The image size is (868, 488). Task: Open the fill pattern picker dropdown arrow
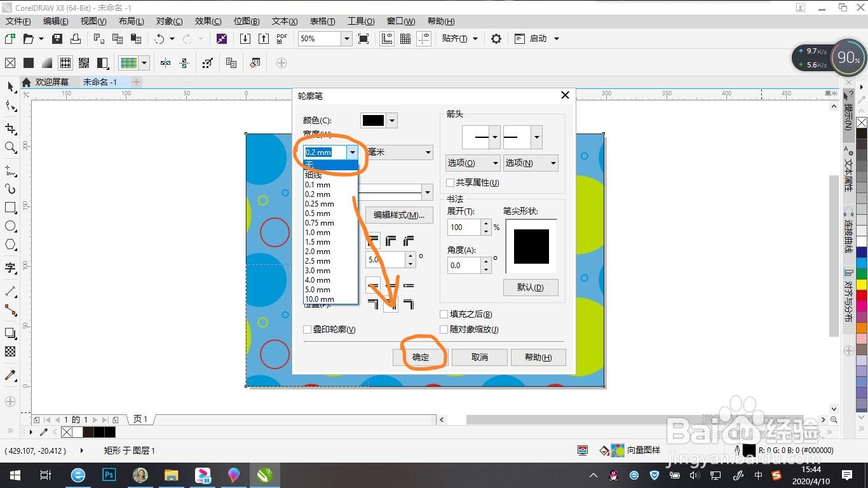(x=145, y=63)
